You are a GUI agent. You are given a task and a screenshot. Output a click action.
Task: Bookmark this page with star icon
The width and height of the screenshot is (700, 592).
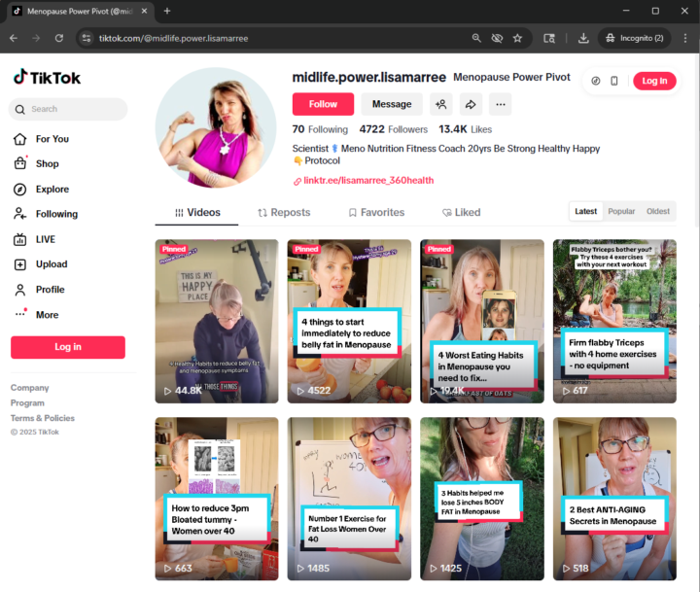(517, 38)
